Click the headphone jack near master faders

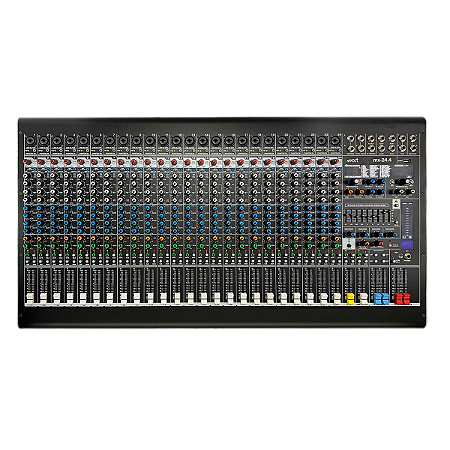tap(408, 256)
